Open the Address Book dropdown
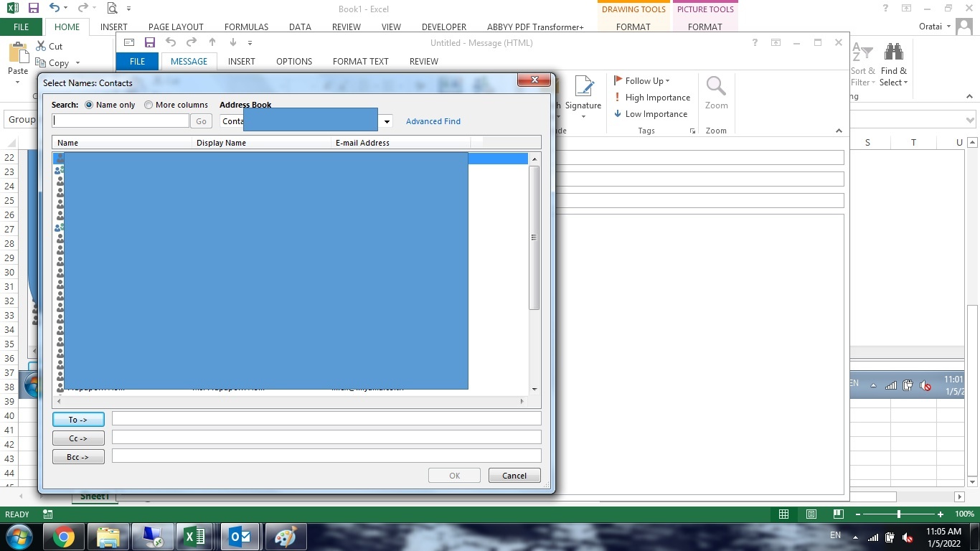Image resolution: width=980 pixels, height=551 pixels. click(x=387, y=121)
